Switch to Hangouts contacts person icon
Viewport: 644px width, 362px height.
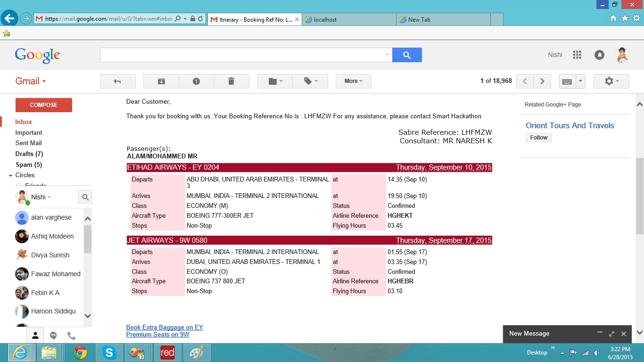point(35,336)
